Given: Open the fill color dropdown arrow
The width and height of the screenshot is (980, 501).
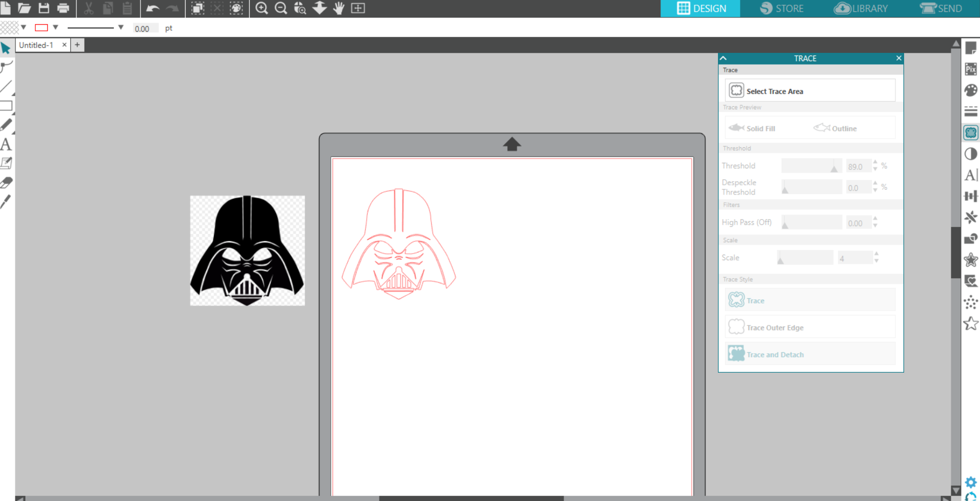Looking at the screenshot, I should click(24, 28).
